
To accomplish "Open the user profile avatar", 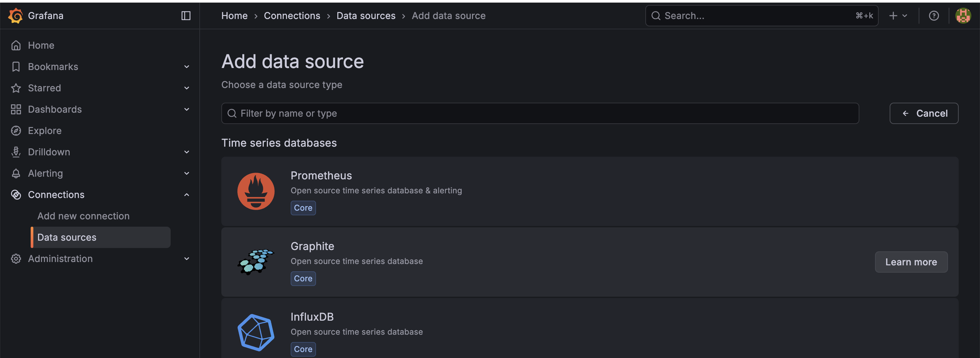I will 963,16.
